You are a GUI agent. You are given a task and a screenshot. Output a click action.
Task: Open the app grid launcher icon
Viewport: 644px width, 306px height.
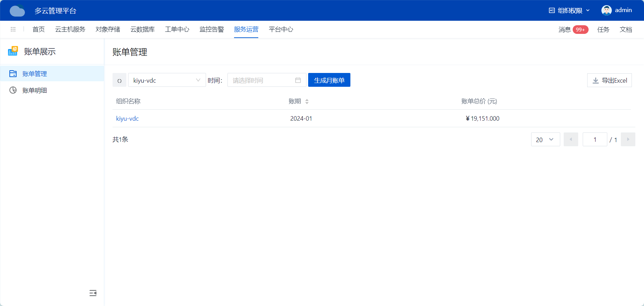pos(13,29)
